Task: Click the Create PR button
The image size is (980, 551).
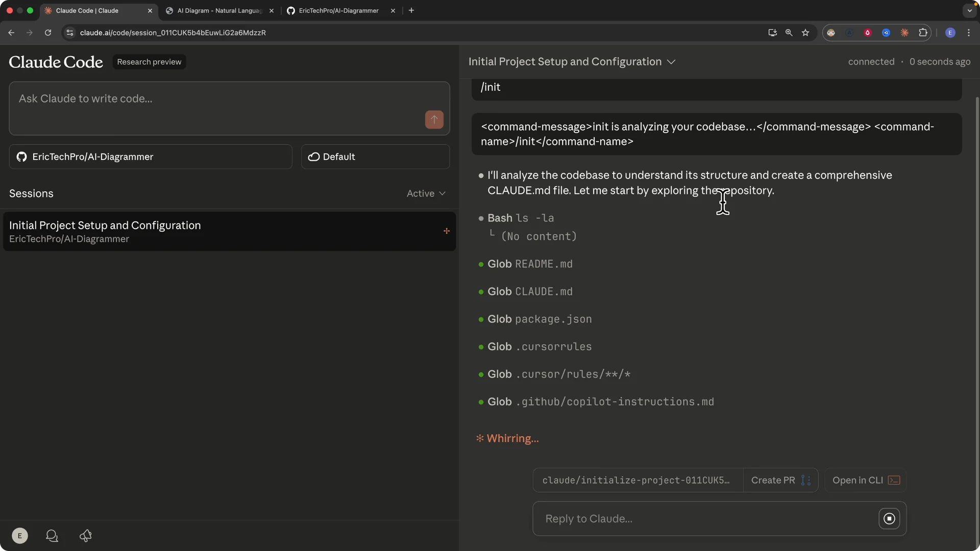Action: pyautogui.click(x=780, y=480)
